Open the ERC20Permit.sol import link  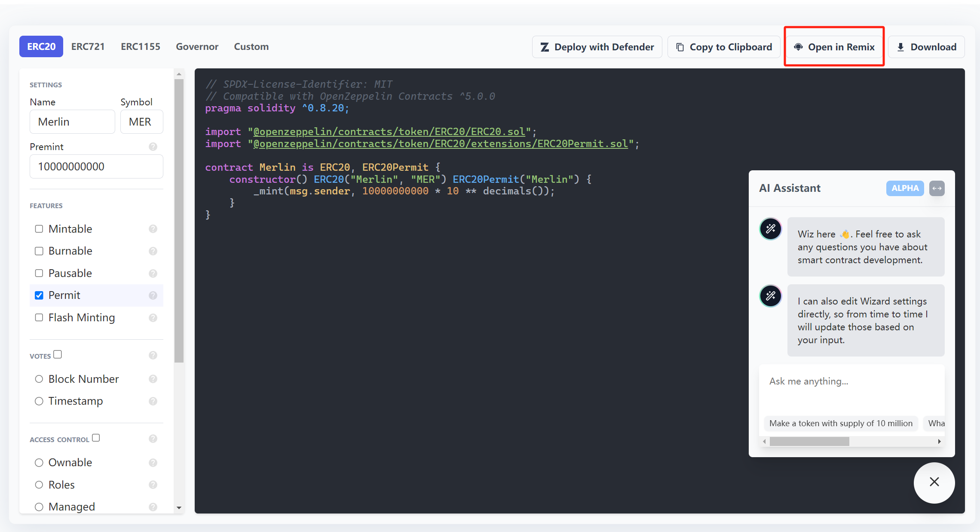[x=441, y=144]
